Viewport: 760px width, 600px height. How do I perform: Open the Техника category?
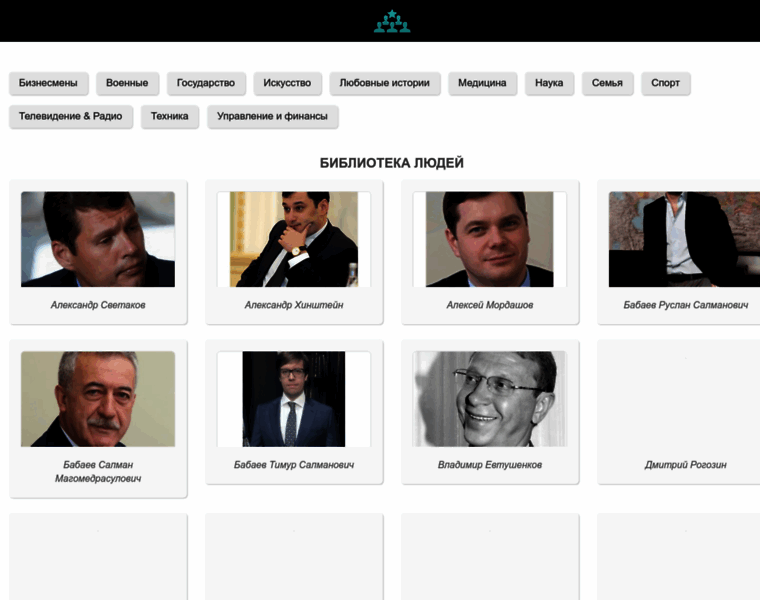coord(170,116)
